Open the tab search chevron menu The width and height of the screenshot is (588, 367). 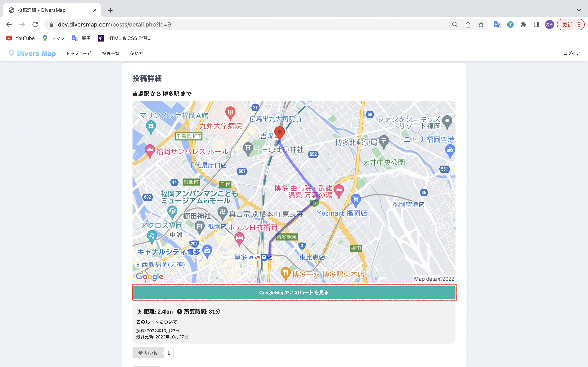click(x=579, y=10)
